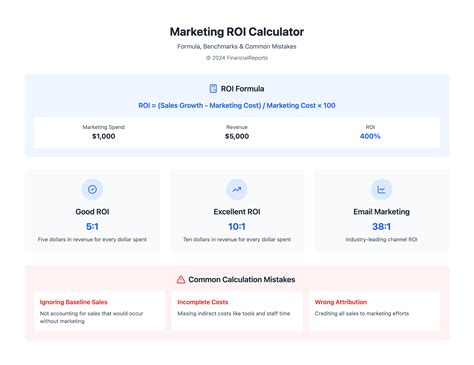Click the Revenue label
This screenshot has height=365, width=474.
(237, 127)
